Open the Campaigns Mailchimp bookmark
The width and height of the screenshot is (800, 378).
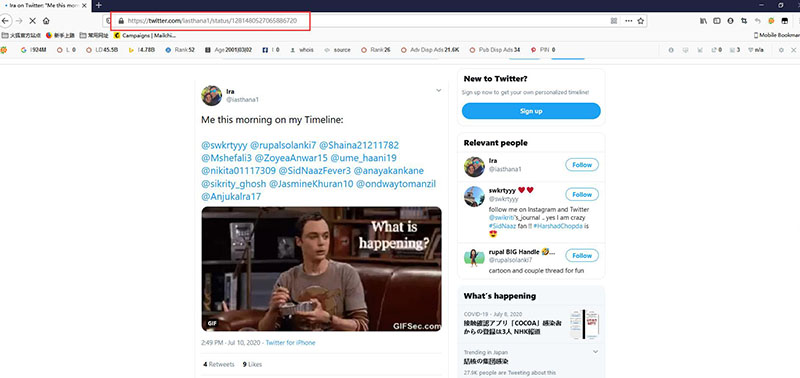(145, 35)
